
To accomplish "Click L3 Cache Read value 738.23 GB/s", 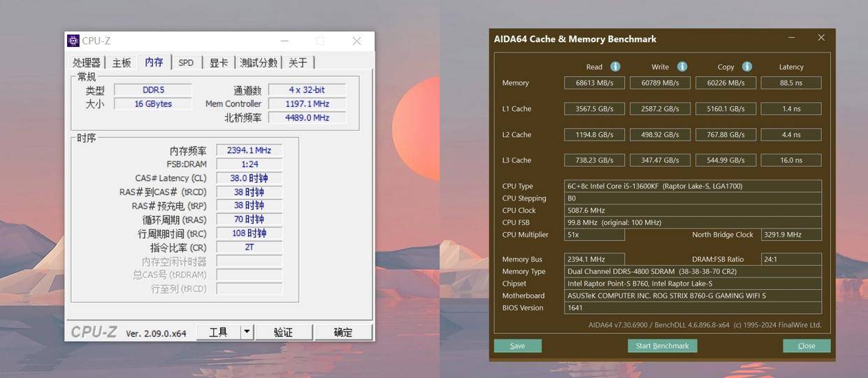I will coord(595,160).
